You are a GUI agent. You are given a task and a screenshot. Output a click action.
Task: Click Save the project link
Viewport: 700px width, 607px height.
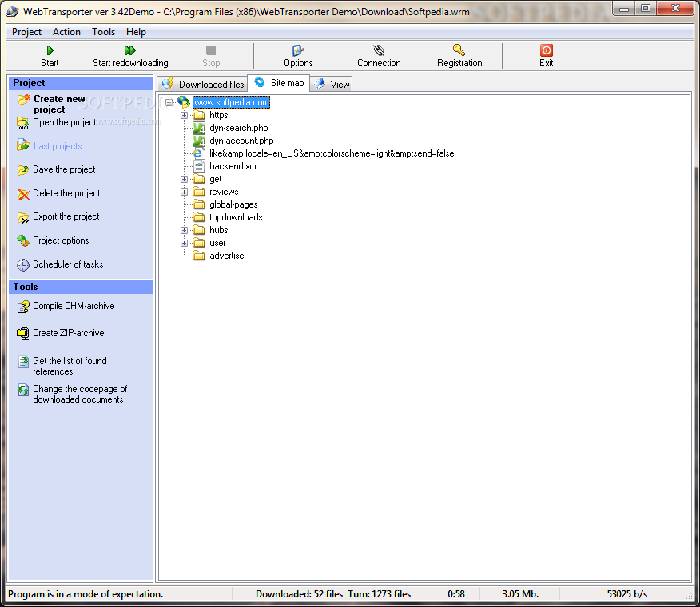[x=64, y=169]
